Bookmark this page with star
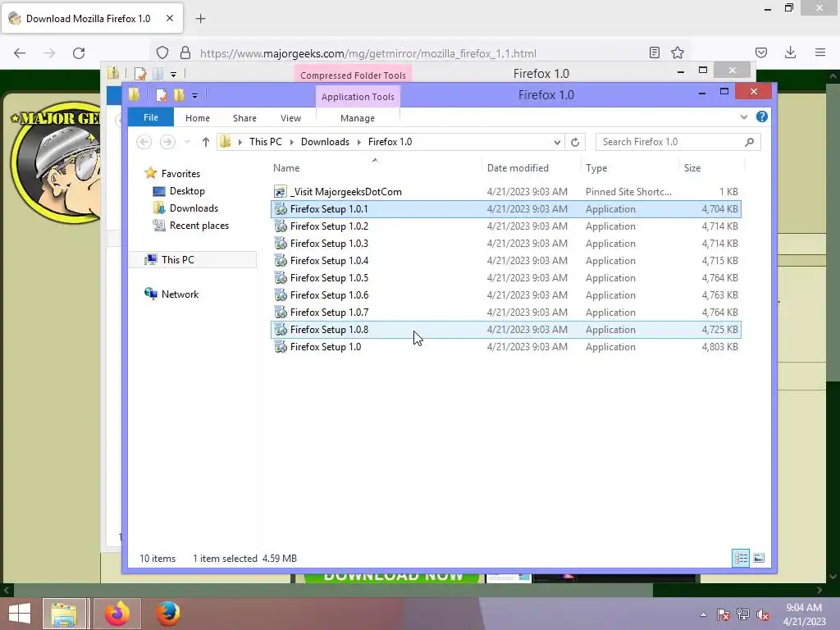The image size is (840, 630). [678, 52]
